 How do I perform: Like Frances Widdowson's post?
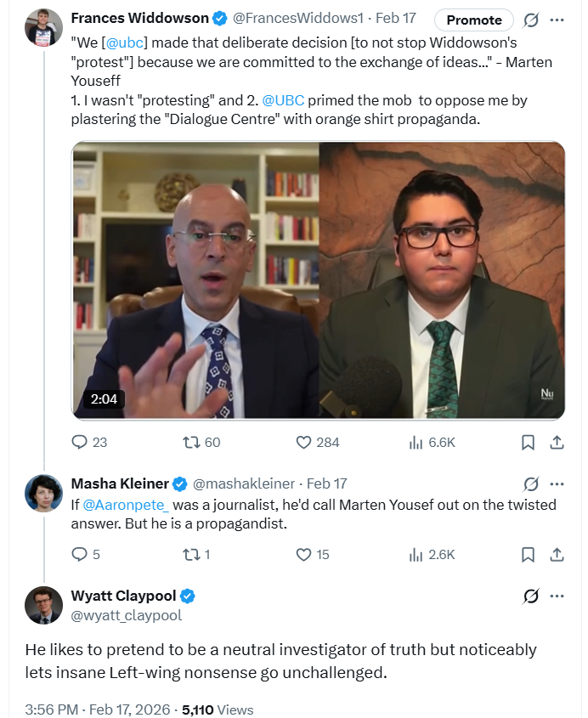[x=304, y=442]
